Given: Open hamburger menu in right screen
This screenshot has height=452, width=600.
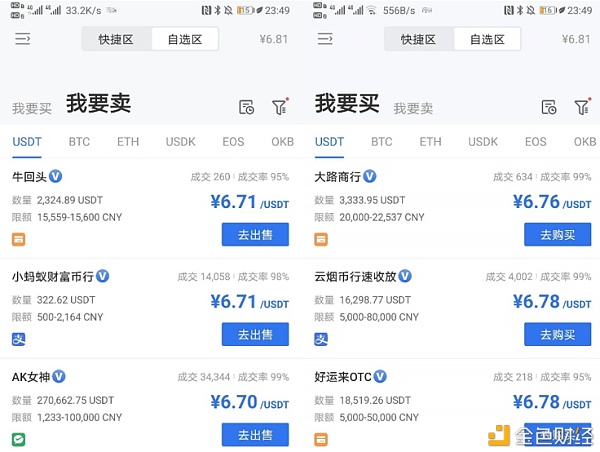Looking at the screenshot, I should [325, 39].
